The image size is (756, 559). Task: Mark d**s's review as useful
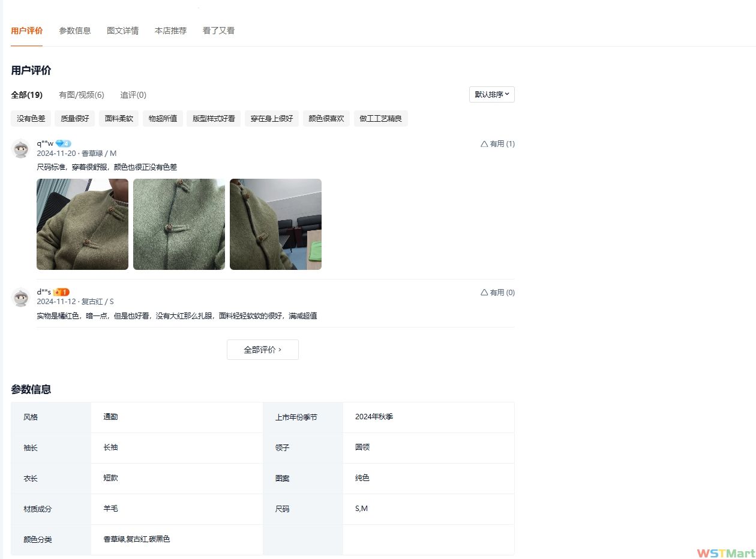497,293
